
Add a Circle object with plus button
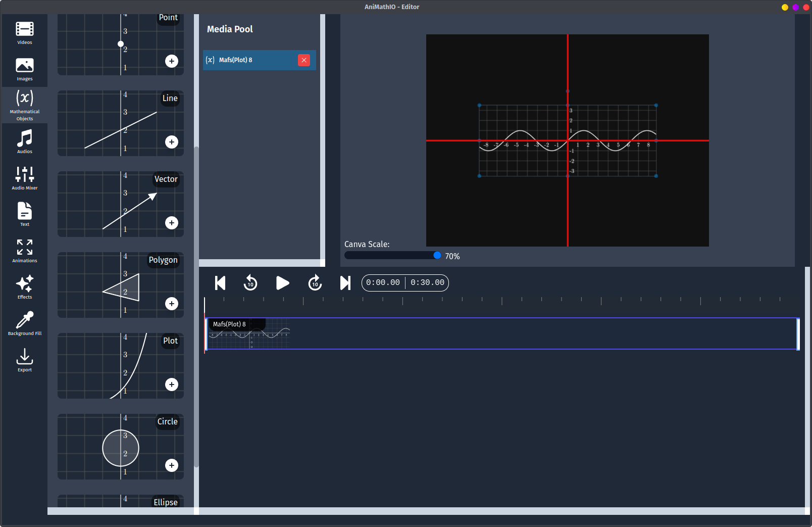click(x=172, y=465)
